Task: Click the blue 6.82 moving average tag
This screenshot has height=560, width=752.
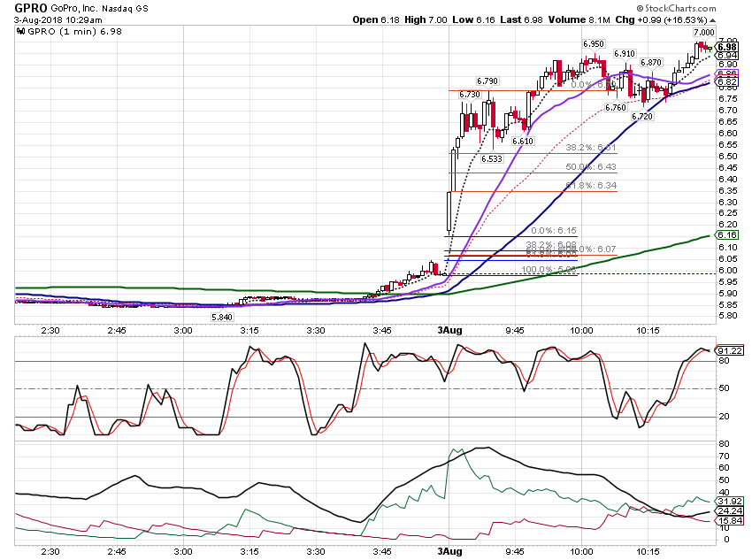Action: 727,82
